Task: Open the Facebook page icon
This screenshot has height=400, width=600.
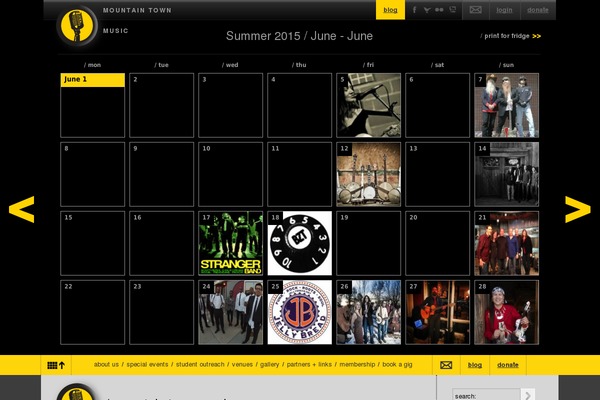Action: coord(414,10)
